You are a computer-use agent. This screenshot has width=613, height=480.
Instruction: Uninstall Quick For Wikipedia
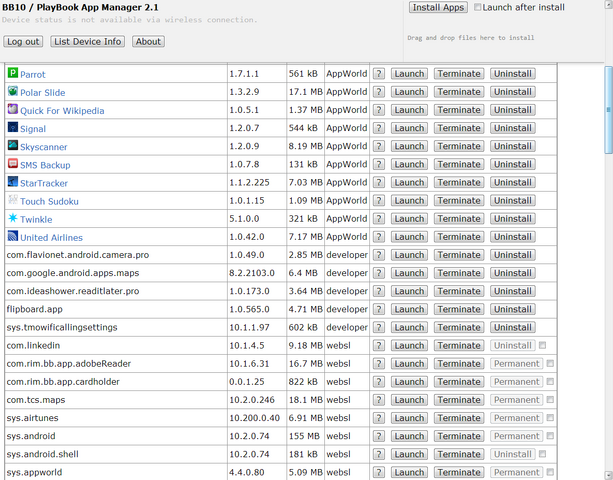click(x=513, y=110)
